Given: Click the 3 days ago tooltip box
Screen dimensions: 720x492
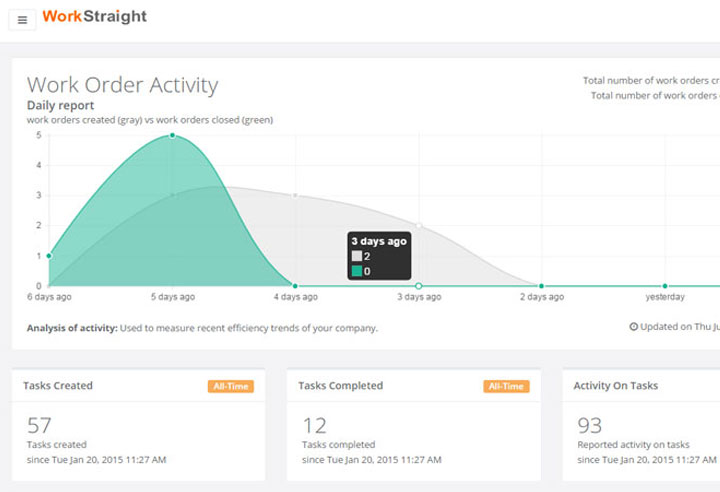Looking at the screenshot, I should click(379, 256).
